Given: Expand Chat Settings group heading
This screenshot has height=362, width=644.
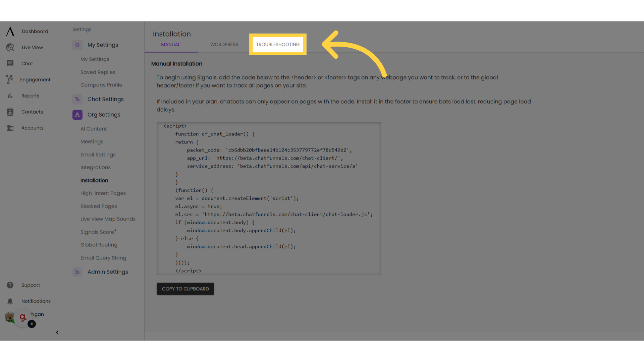Looking at the screenshot, I should pyautogui.click(x=106, y=99).
